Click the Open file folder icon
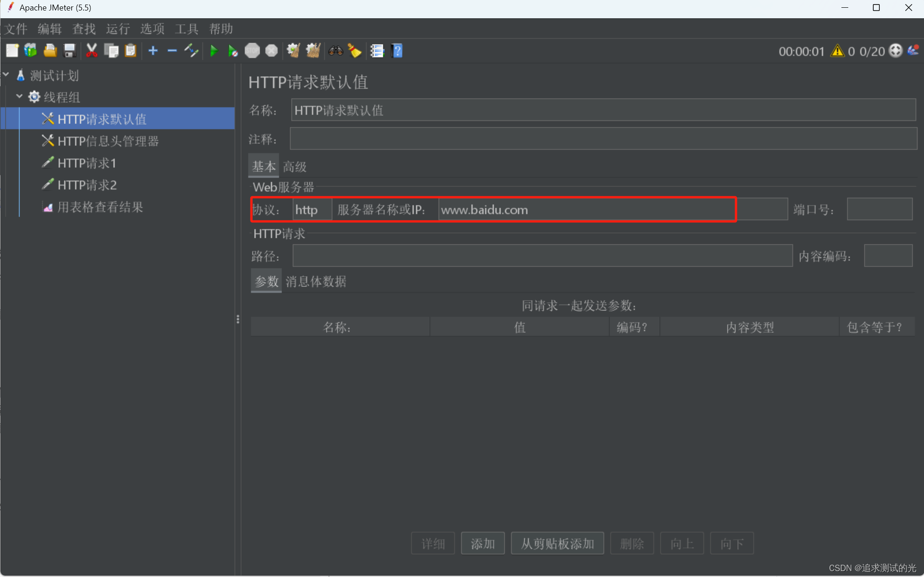Image resolution: width=924 pixels, height=577 pixels. coord(50,51)
